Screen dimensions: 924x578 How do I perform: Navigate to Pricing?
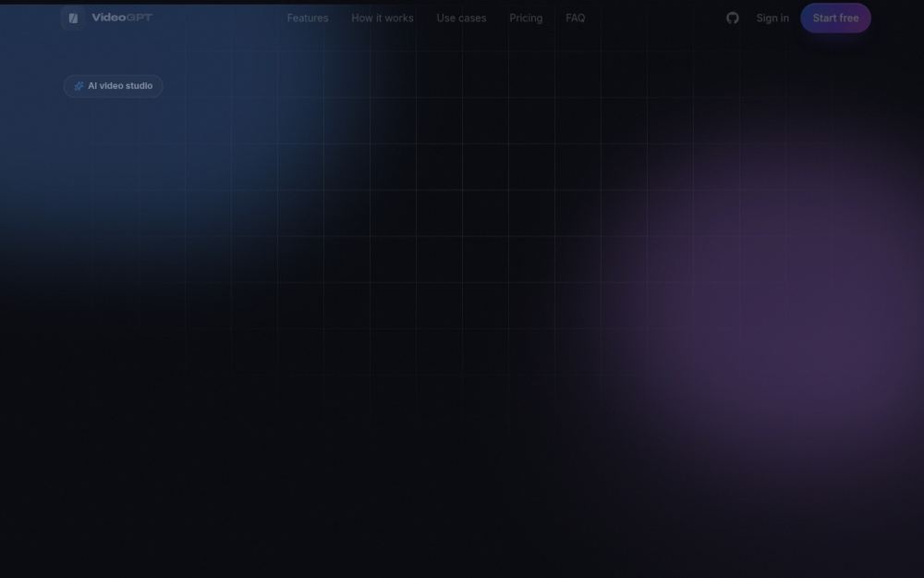point(526,18)
